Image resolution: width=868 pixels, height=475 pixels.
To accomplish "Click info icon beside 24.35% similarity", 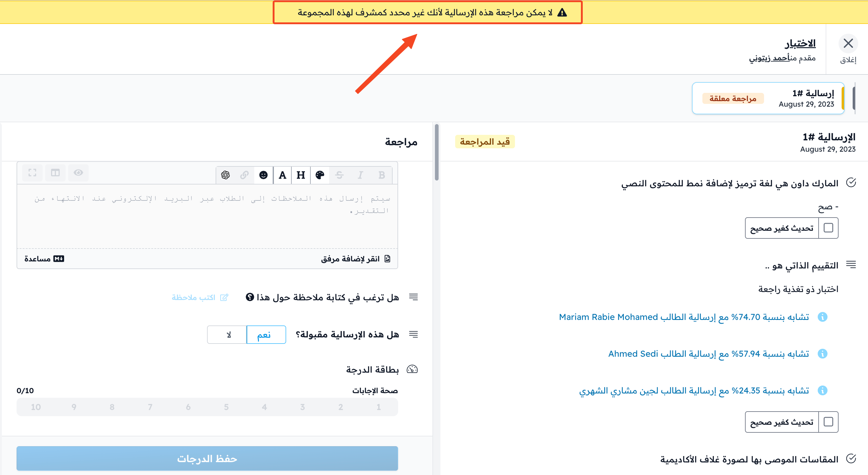I will 823,390.
